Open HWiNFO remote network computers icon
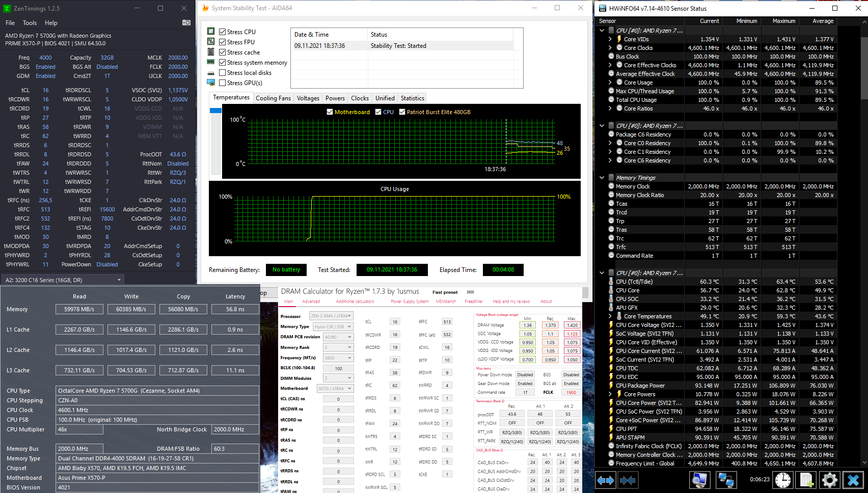Viewport: 868px width, 493px height. 725,480
